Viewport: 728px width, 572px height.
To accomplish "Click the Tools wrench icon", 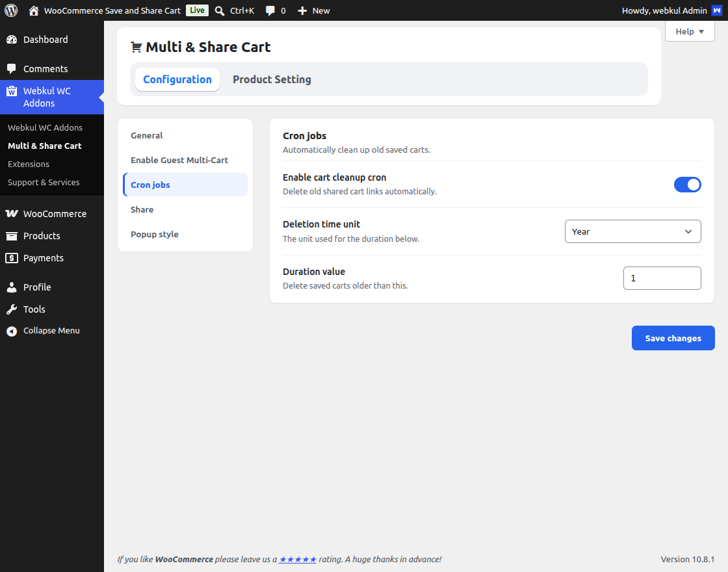I will tap(12, 309).
